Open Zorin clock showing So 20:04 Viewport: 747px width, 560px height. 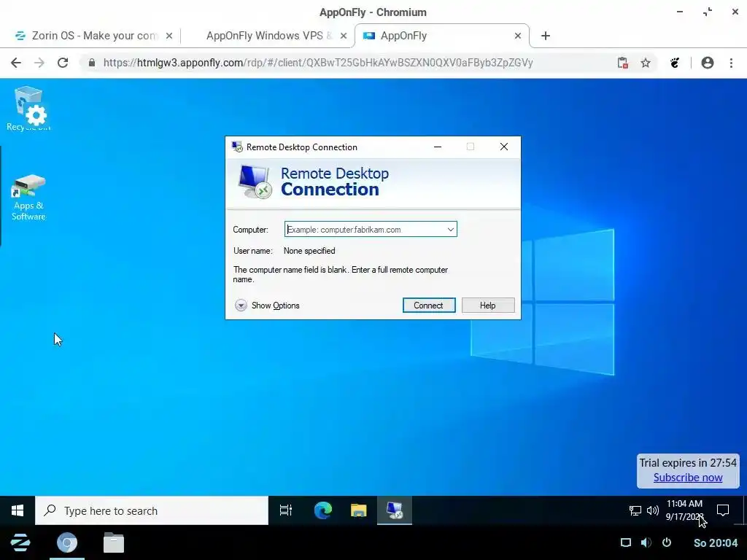716,542
